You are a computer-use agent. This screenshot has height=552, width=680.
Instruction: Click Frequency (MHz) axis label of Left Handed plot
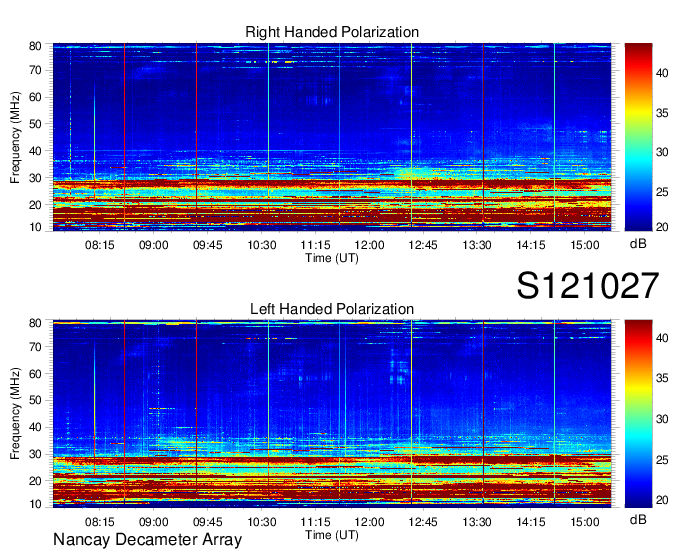click(15, 414)
